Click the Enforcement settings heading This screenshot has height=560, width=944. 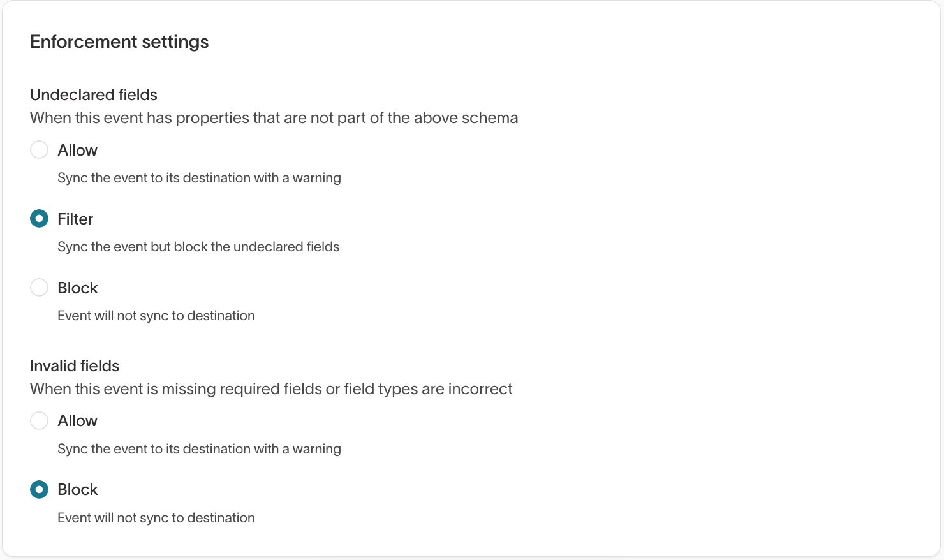pos(119,41)
